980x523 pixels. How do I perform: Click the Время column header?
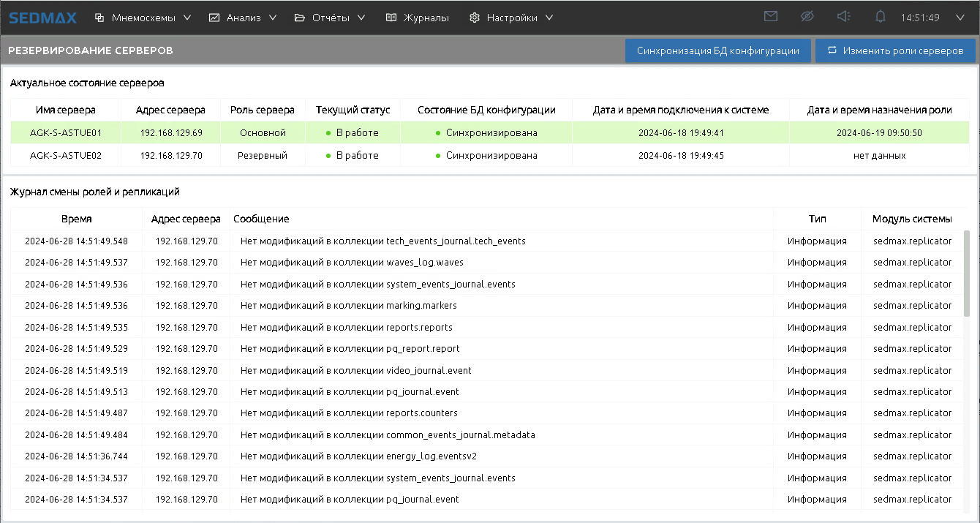point(76,219)
